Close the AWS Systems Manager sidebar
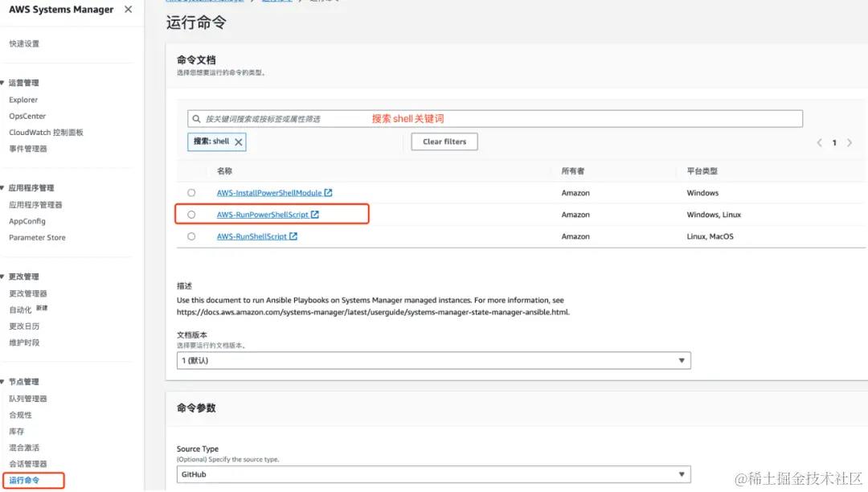This screenshot has height=492, width=868. tap(128, 10)
